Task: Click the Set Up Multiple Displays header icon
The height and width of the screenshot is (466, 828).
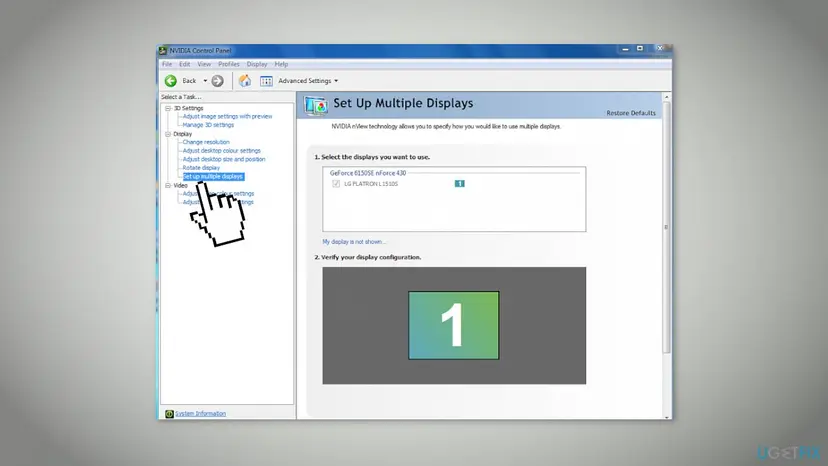Action: (316, 105)
